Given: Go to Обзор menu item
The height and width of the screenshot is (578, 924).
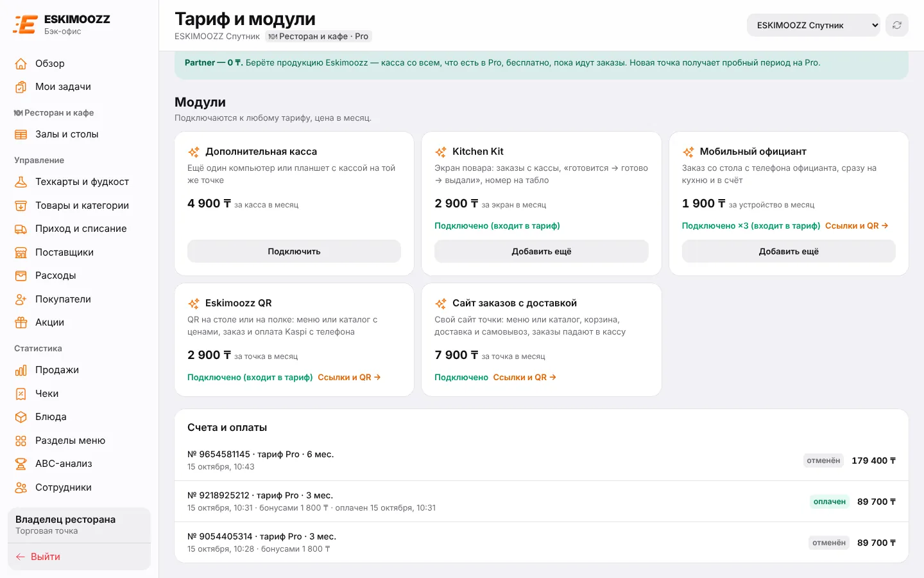Looking at the screenshot, I should pos(79,64).
